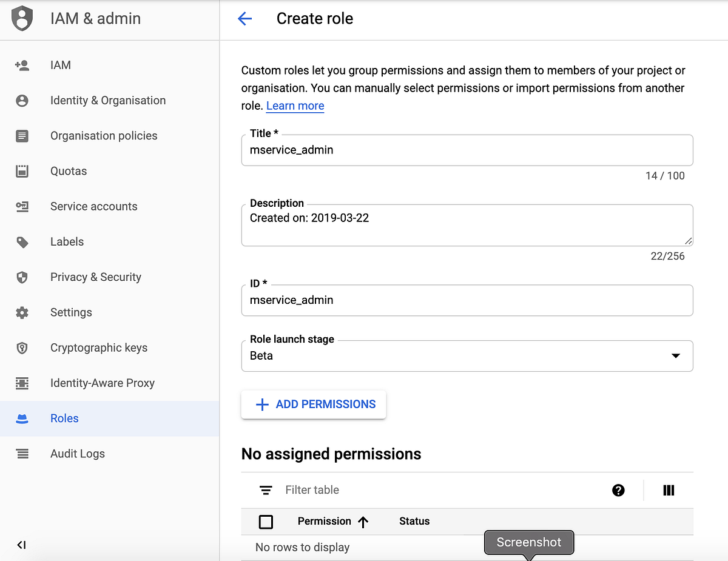Image resolution: width=728 pixels, height=561 pixels.
Task: Open Identity-Aware Proxy settings
Action: pos(22,383)
